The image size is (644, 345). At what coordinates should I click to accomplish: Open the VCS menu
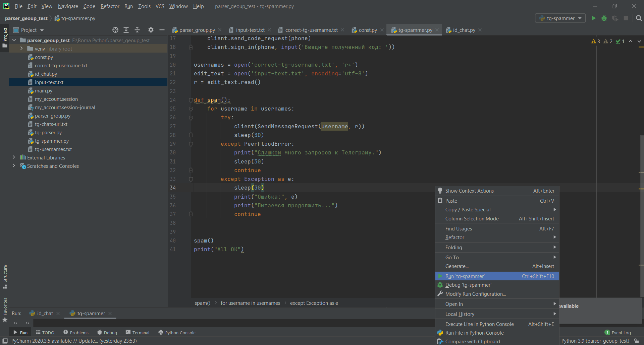[160, 6]
